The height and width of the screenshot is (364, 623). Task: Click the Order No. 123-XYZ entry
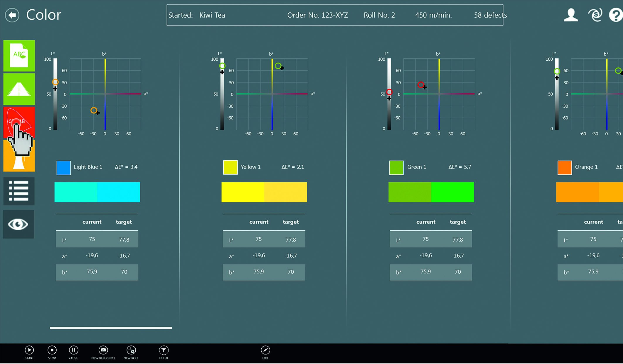point(318,15)
